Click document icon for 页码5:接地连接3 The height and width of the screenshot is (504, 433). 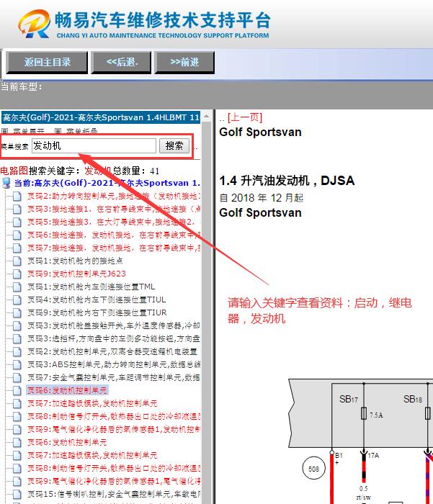click(17, 222)
